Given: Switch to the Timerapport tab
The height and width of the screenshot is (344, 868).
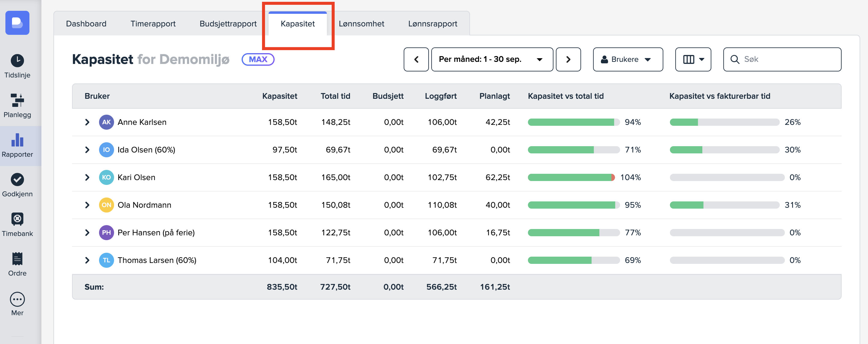Looking at the screenshot, I should pyautogui.click(x=153, y=24).
